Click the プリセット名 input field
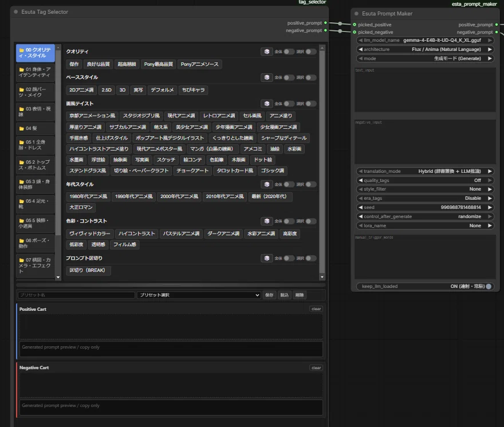This screenshot has height=427, width=504. pos(77,295)
